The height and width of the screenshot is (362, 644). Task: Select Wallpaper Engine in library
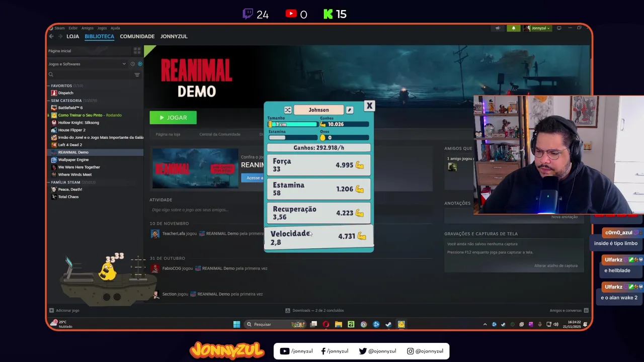pyautogui.click(x=73, y=159)
